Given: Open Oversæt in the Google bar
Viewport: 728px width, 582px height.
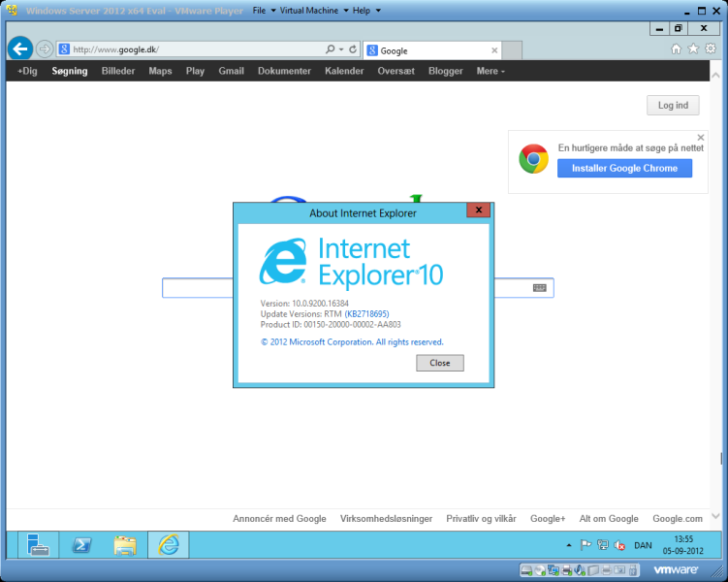Looking at the screenshot, I should click(396, 71).
